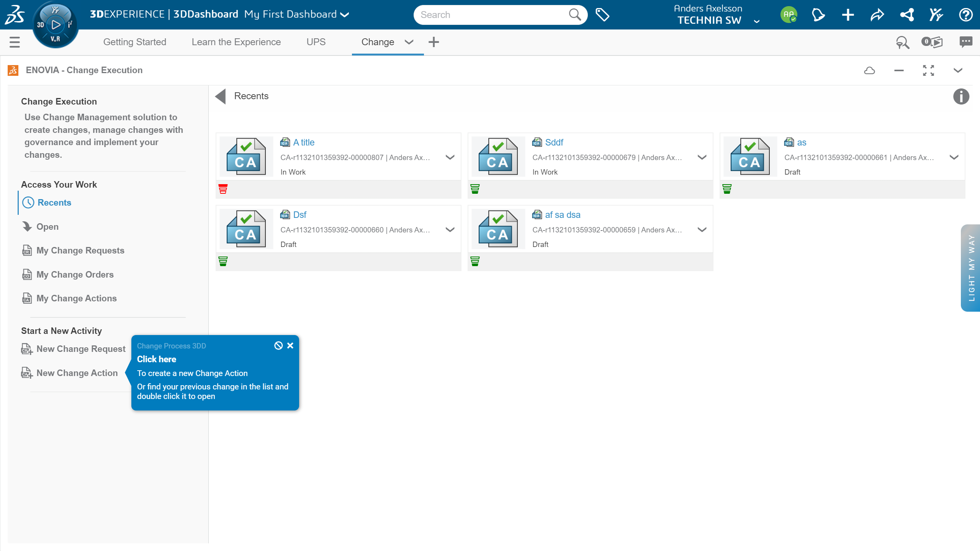This screenshot has height=551, width=980.
Task: Open the UPS dashboard tab
Action: pos(316,42)
